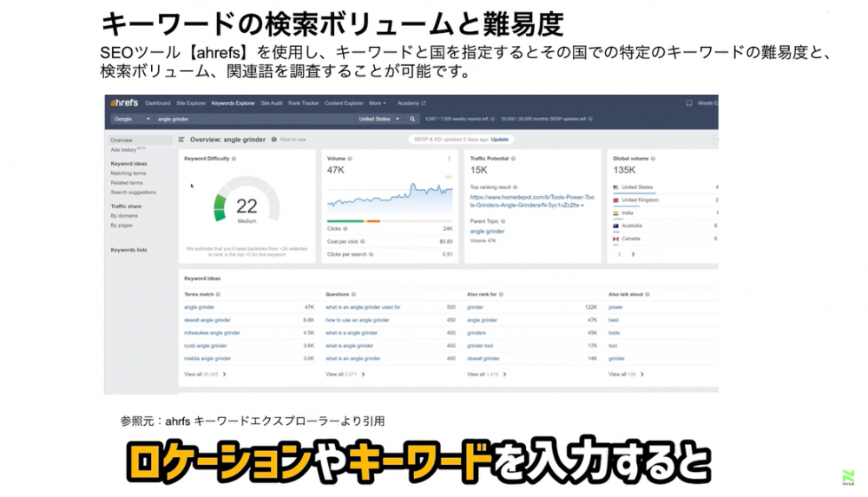This screenshot has width=868, height=497.
Task: Click View all under Also talk about
Action: pyautogui.click(x=626, y=375)
